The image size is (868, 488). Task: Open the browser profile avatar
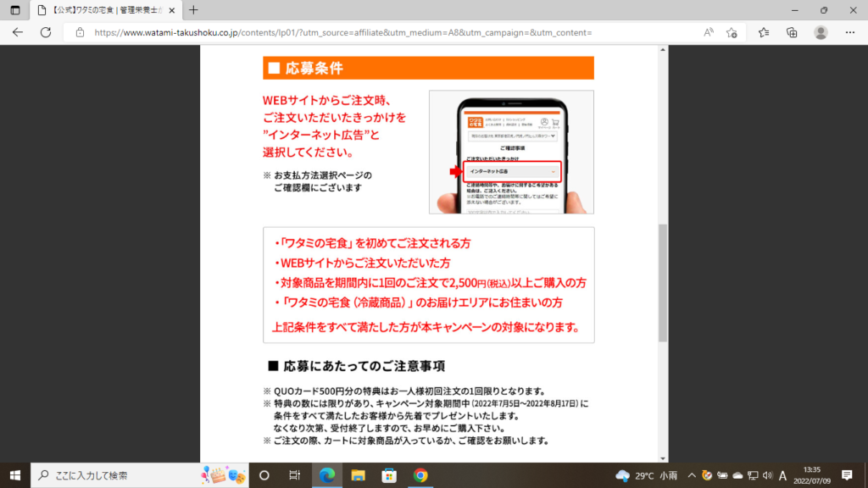click(821, 32)
